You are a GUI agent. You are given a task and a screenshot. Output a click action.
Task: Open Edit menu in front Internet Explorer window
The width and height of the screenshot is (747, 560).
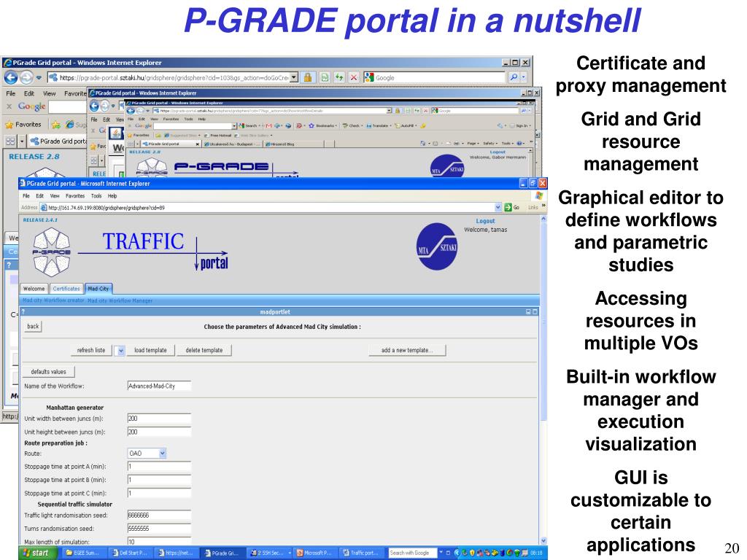pyautogui.click(x=40, y=195)
